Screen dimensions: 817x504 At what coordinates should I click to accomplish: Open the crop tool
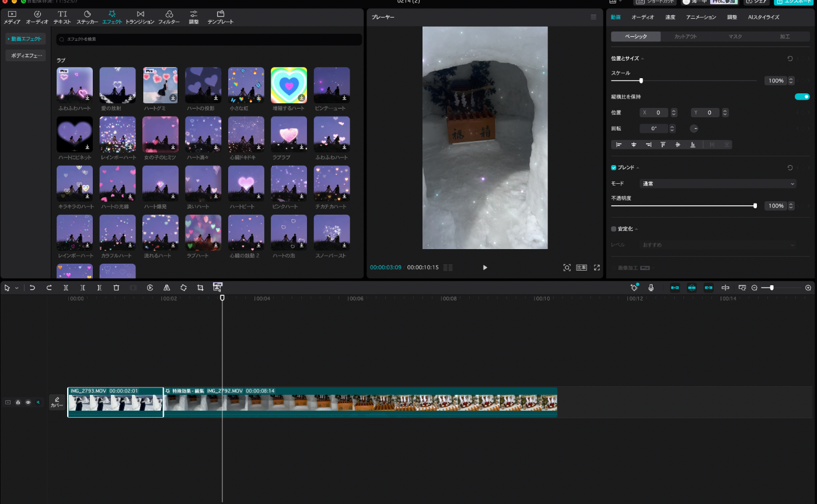[200, 288]
